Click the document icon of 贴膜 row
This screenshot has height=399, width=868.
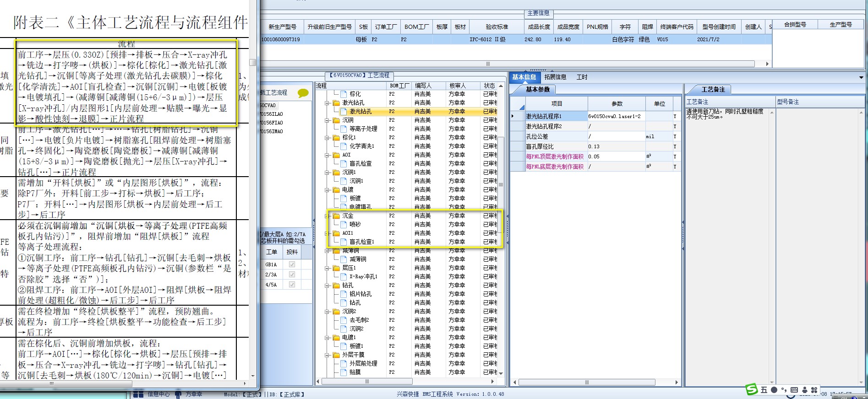pos(344,372)
